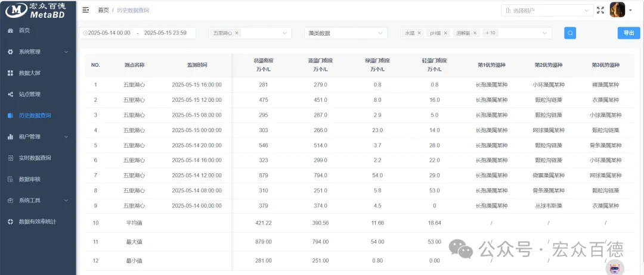The image size is (644, 275).
Task: Open 实时数据查询 menu item
Action: click(x=35, y=158)
